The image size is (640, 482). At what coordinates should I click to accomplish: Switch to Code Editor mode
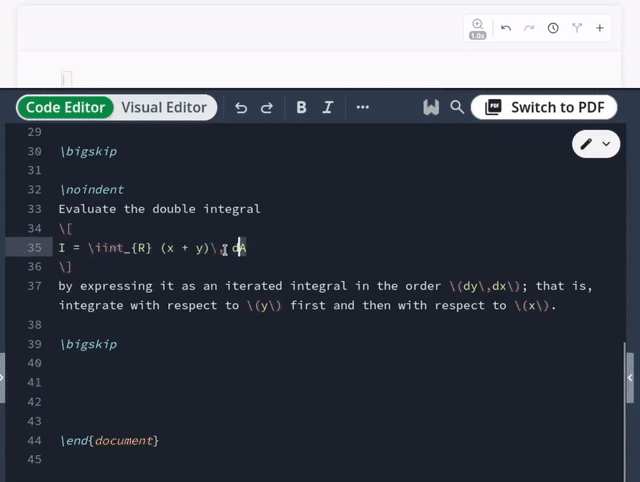pos(65,107)
